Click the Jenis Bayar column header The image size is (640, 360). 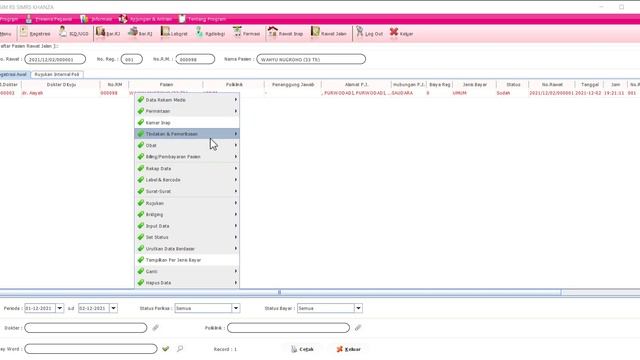coord(475,84)
